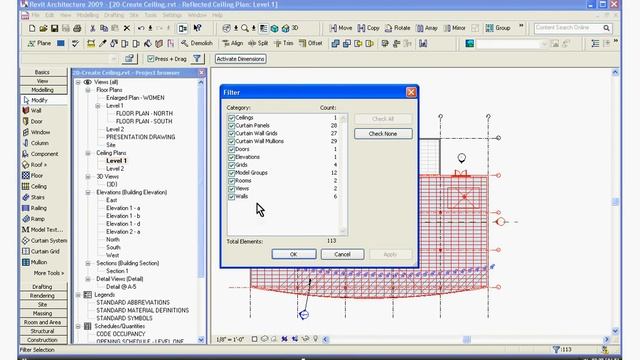Choose the Ramp tool
This screenshot has width=640, height=360.
coord(33,219)
